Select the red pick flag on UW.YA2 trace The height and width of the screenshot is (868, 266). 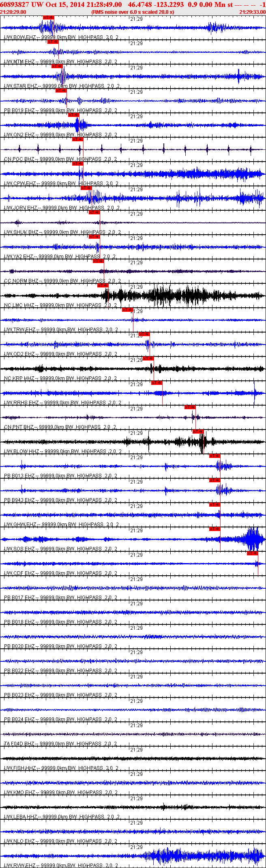[x=94, y=237]
